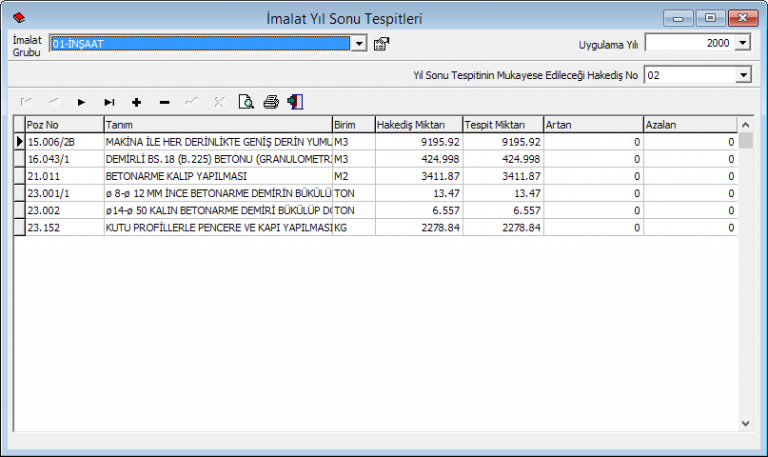768x457 pixels.
Task: Open the Hakediş No dropdown
Action: [742, 75]
